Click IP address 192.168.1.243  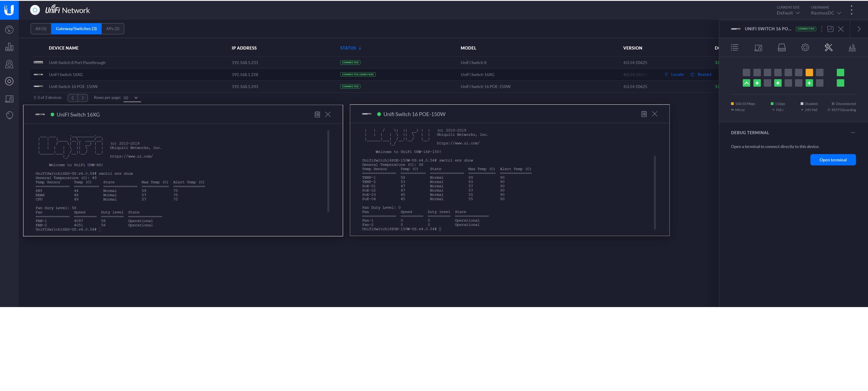(x=245, y=86)
